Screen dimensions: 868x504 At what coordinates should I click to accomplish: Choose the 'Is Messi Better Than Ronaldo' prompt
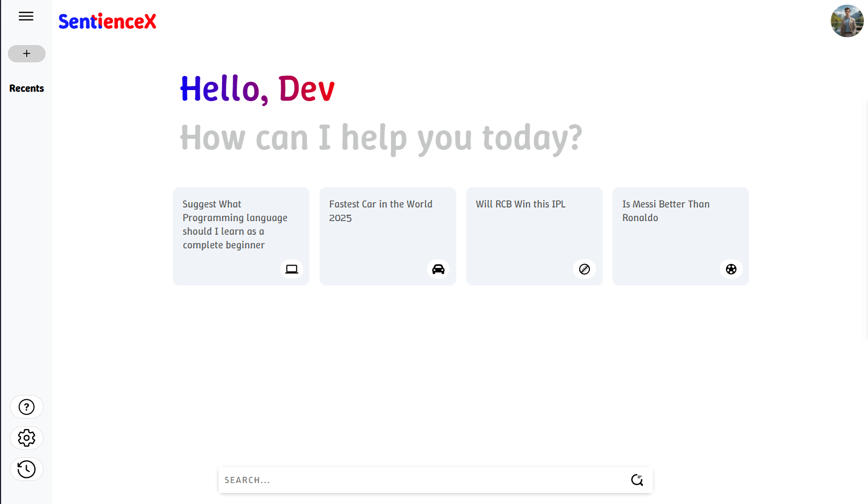coord(680,236)
